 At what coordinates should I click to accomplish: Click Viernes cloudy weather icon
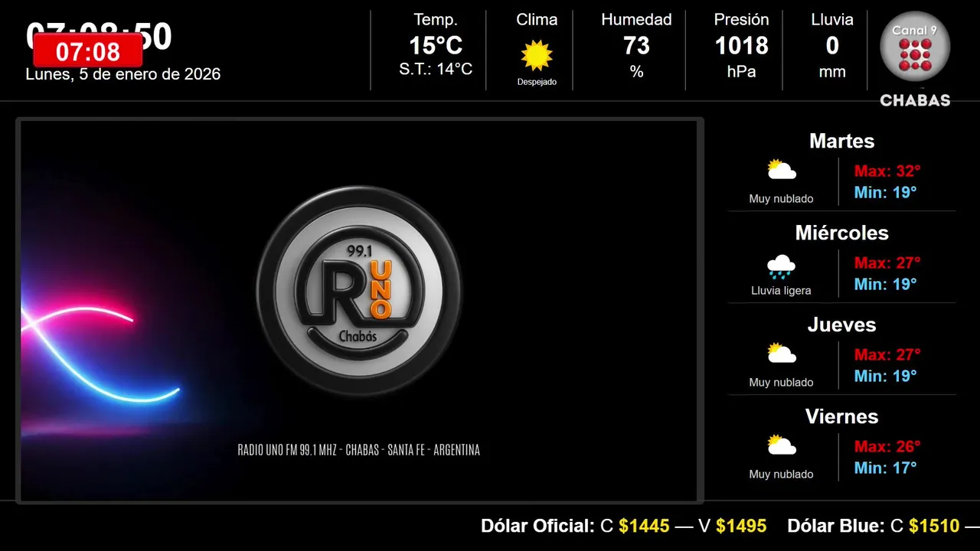(782, 445)
